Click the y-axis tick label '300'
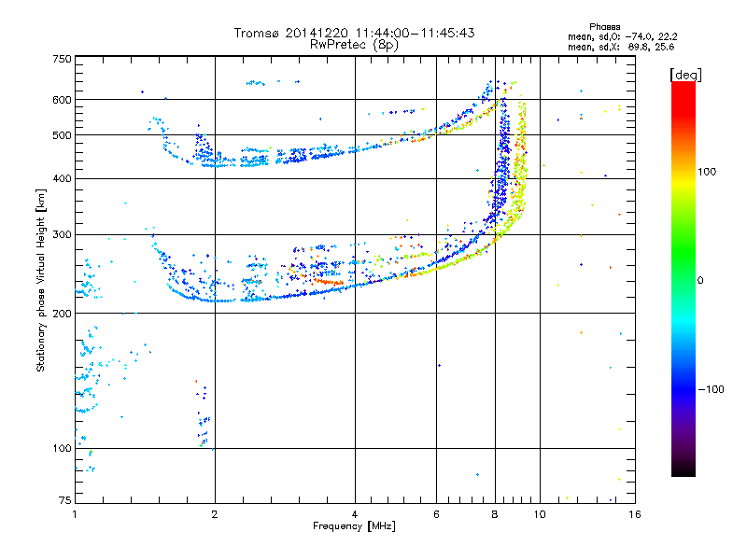The image size is (747, 560). pyautogui.click(x=62, y=235)
